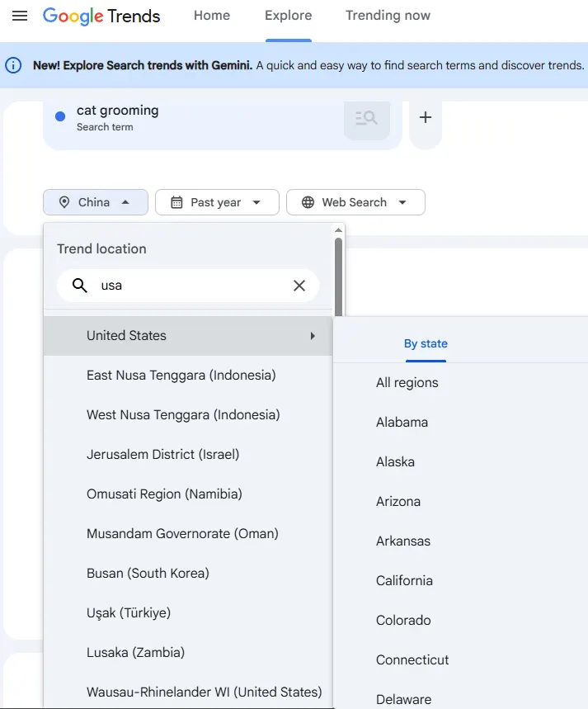588x709 pixels.
Task: Click the Google Trends logo
Action: pyautogui.click(x=101, y=16)
